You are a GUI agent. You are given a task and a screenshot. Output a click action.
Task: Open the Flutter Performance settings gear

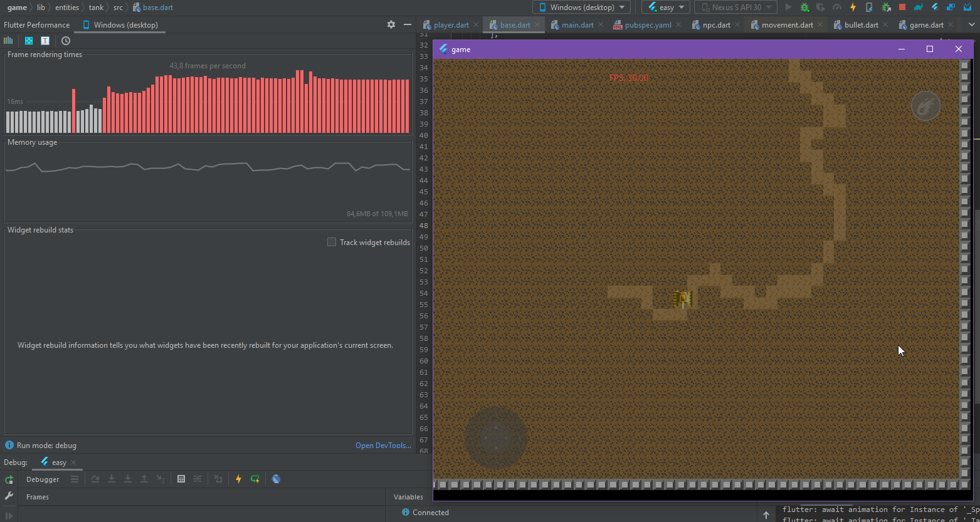coord(391,24)
